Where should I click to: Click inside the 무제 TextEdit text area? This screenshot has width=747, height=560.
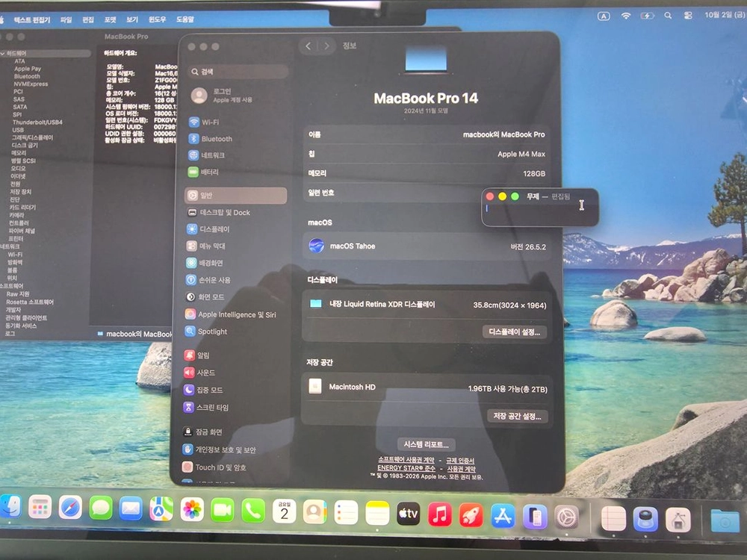pyautogui.click(x=540, y=214)
